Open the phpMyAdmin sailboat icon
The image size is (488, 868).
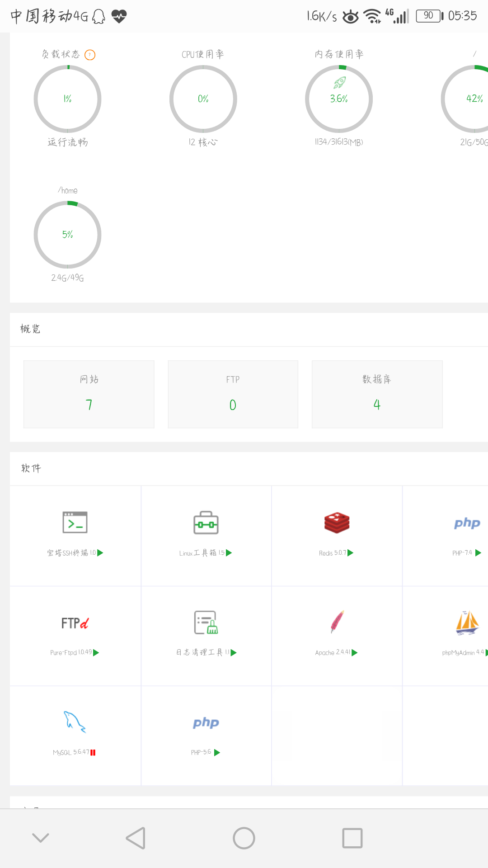point(467,623)
